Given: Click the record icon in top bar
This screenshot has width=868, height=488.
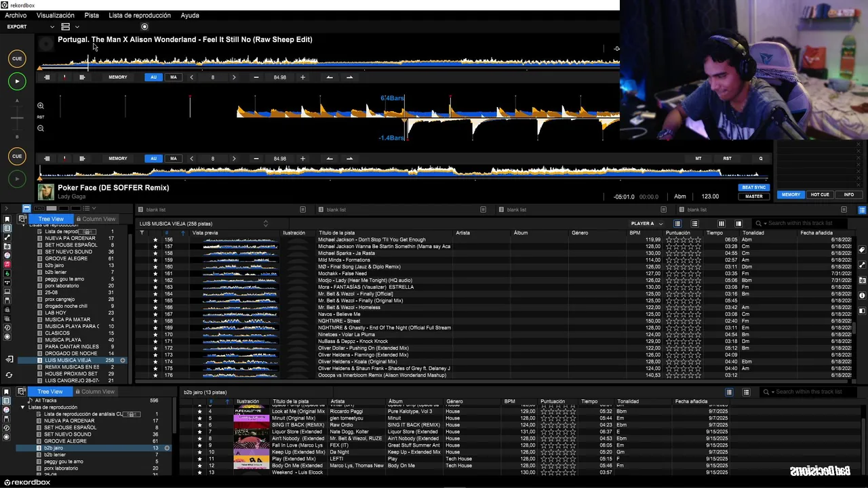Looking at the screenshot, I should tap(144, 26).
